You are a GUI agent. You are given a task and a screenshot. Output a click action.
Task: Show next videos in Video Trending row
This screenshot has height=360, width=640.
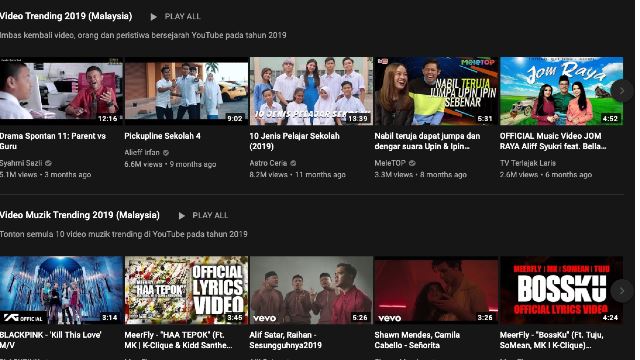tap(622, 91)
